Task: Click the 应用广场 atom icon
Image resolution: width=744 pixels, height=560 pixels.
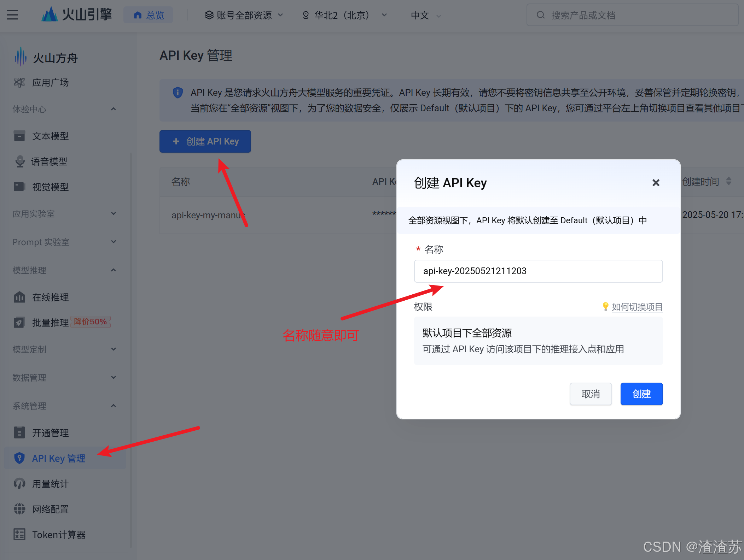Action: tap(19, 83)
